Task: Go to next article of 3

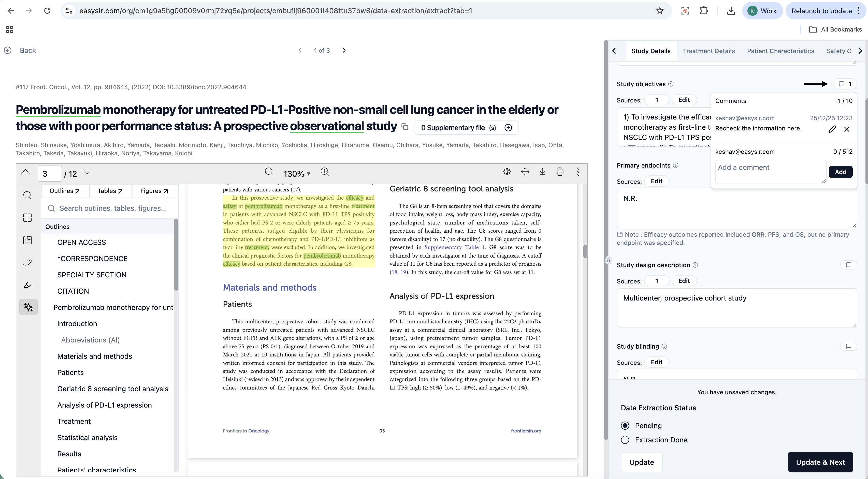Action: [344, 51]
